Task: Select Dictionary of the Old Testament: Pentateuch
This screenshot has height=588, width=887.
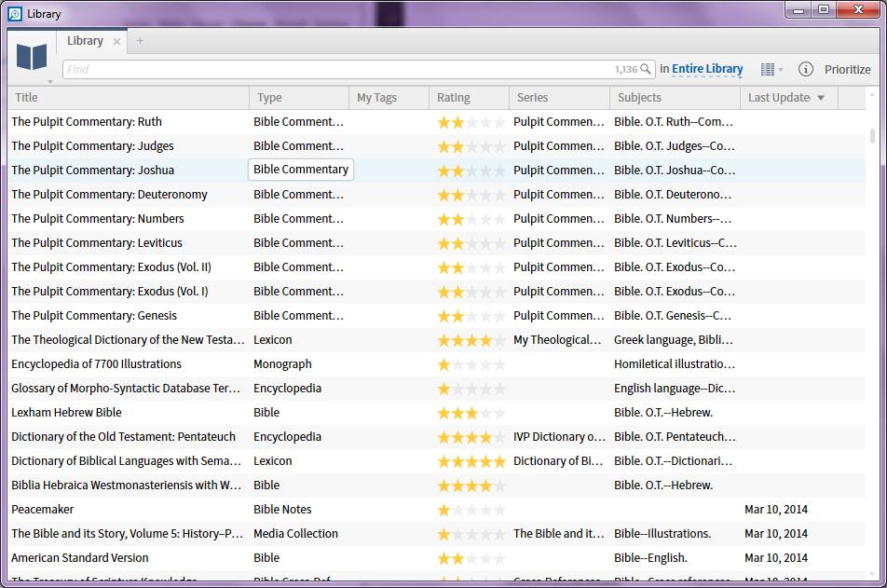Action: (123, 437)
